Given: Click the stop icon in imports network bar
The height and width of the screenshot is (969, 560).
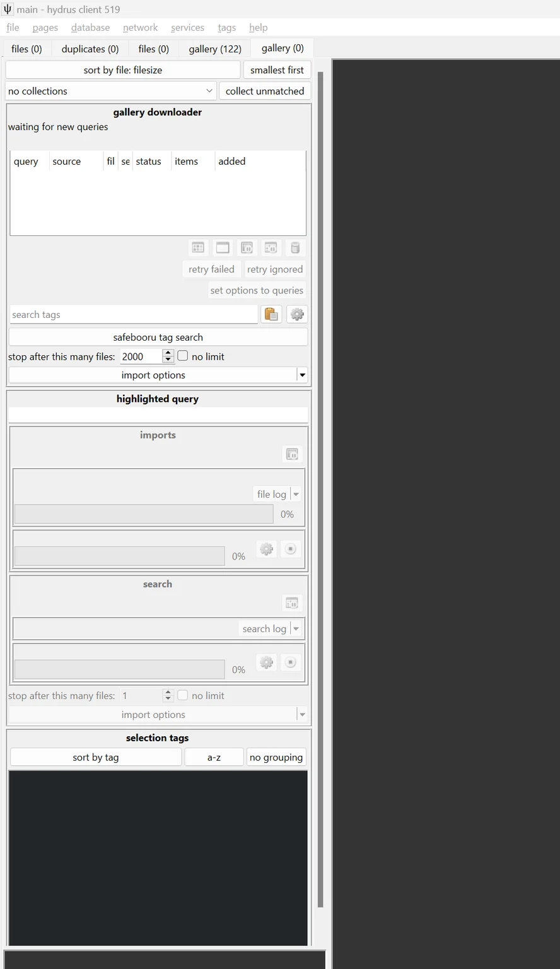Looking at the screenshot, I should tap(290, 549).
